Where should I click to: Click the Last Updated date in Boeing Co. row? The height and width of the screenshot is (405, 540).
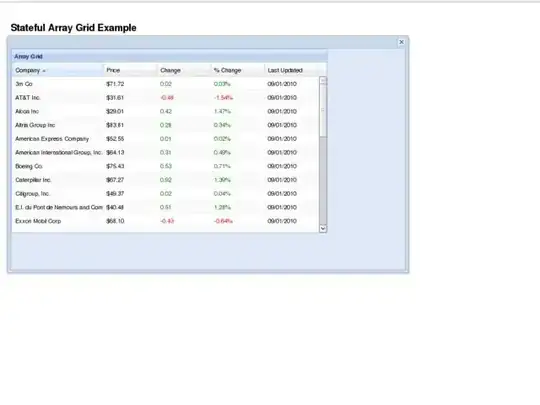(282, 166)
